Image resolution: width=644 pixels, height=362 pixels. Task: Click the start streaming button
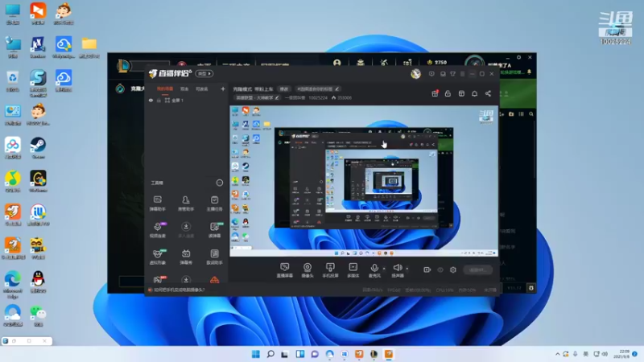coord(477,269)
